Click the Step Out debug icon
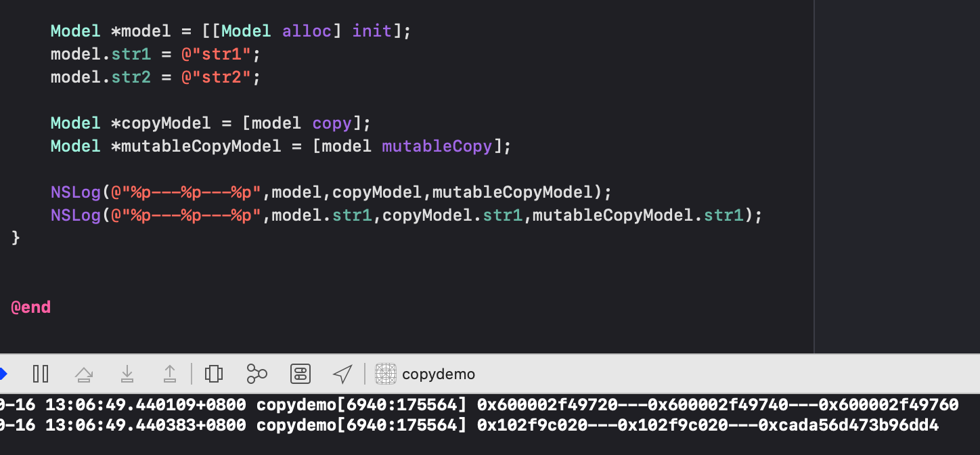Viewport: 980px width, 455px height. [x=170, y=374]
